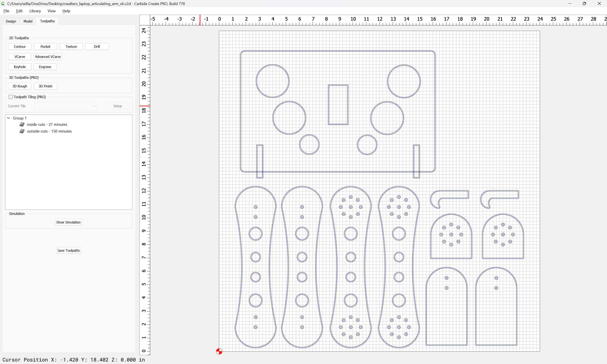Switch to the Design tab

pyautogui.click(x=11, y=21)
